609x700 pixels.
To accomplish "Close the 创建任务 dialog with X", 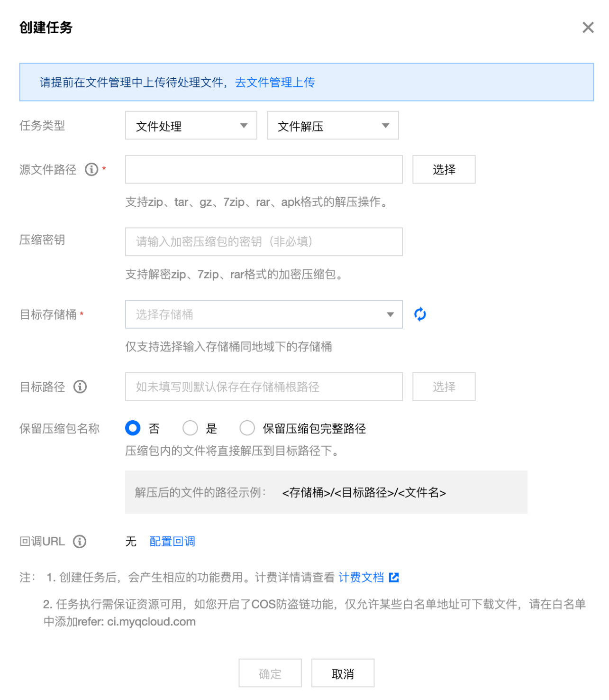I will click(x=588, y=28).
